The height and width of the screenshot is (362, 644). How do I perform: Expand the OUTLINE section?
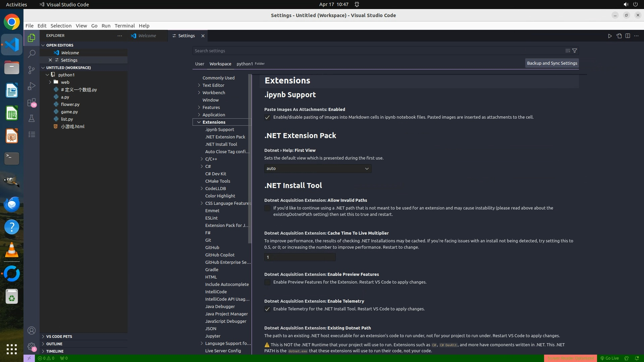point(54,344)
